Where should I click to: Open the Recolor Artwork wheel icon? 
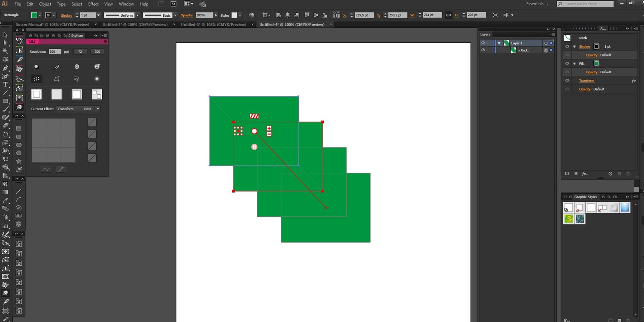(251, 15)
